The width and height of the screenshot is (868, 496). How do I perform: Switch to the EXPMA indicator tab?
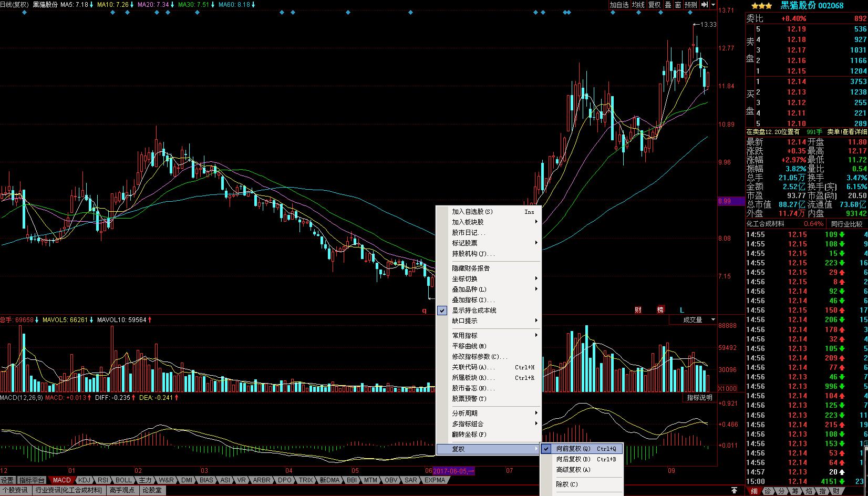pos(435,480)
